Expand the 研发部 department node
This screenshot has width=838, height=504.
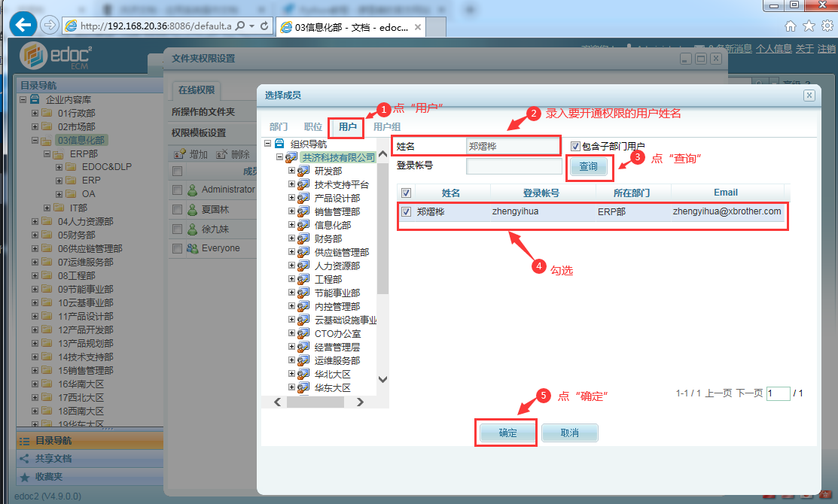(x=291, y=172)
